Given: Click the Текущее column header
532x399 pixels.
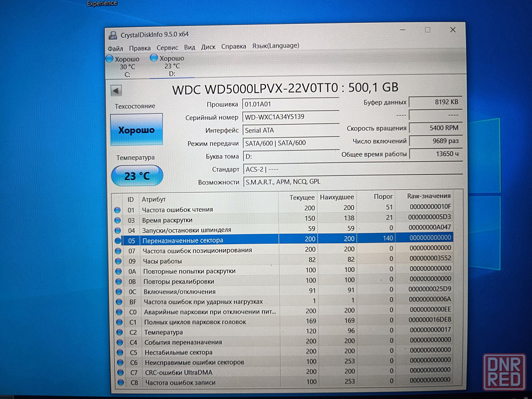Looking at the screenshot, I should 302,197.
